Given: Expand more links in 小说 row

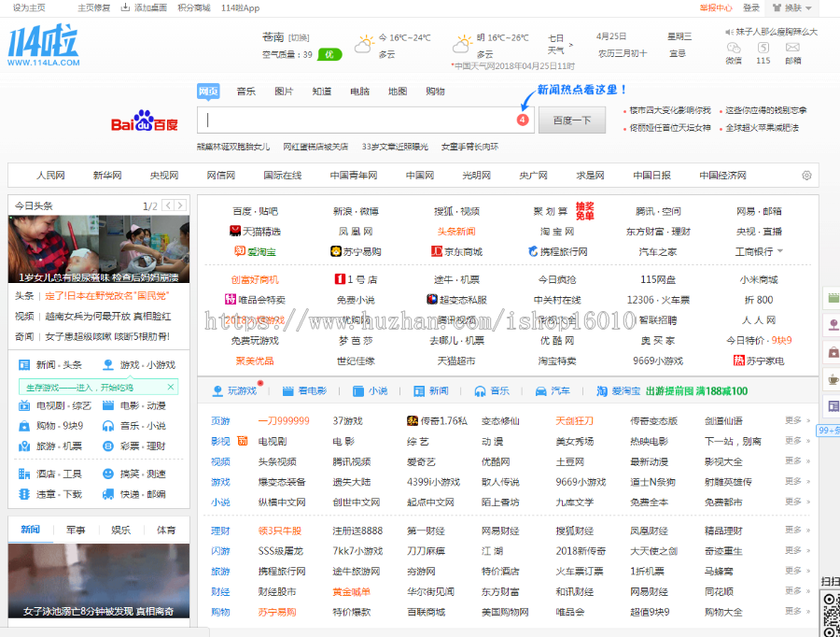Looking at the screenshot, I should click(798, 502).
